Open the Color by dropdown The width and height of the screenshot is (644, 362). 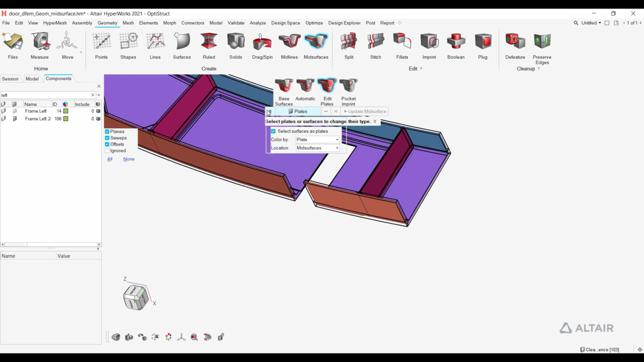pos(317,140)
